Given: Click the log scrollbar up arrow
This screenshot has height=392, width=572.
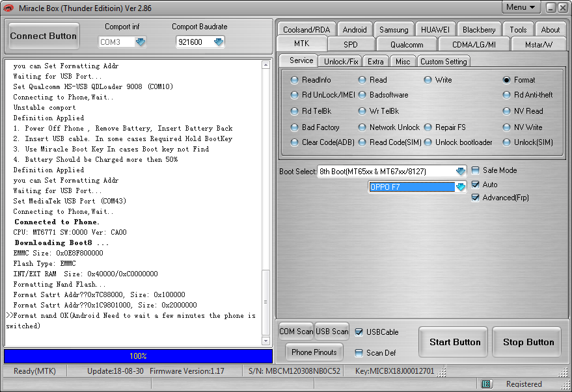Looking at the screenshot, I should 266,65.
